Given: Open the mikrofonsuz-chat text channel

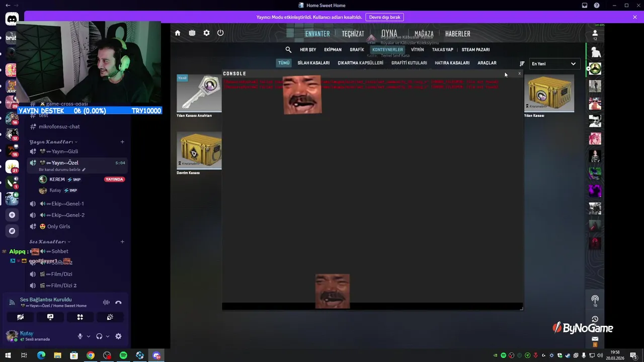Looking at the screenshot, I should coord(77,127).
